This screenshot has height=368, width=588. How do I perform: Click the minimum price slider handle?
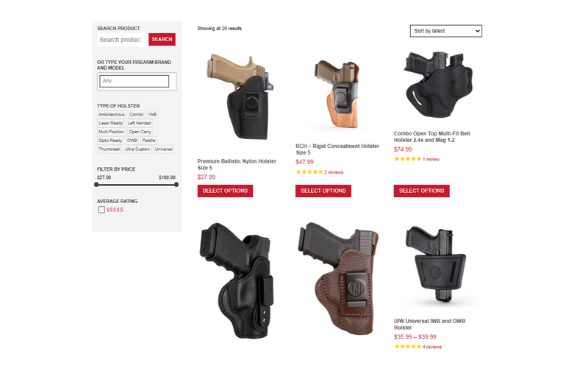[96, 185]
